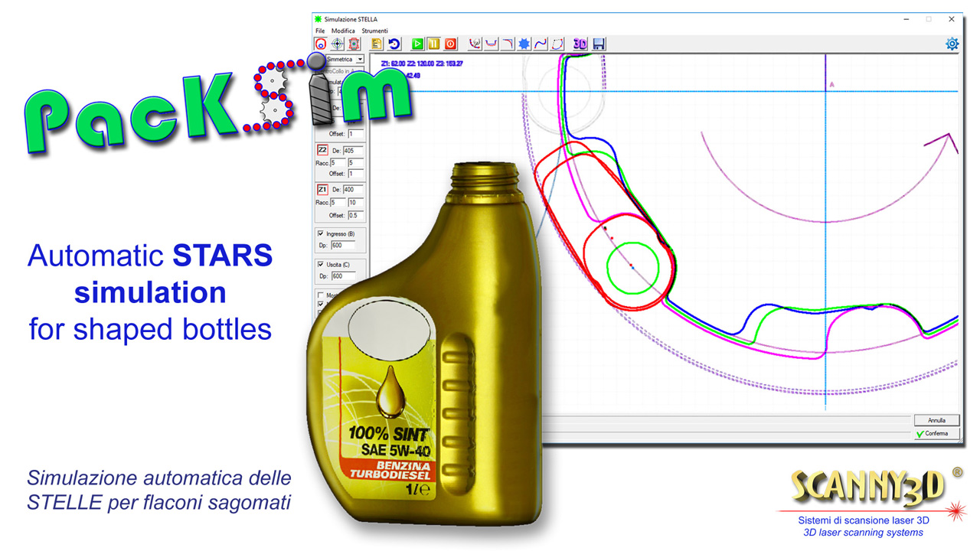Click the Conferma button
980x551 pixels.
[x=936, y=433]
